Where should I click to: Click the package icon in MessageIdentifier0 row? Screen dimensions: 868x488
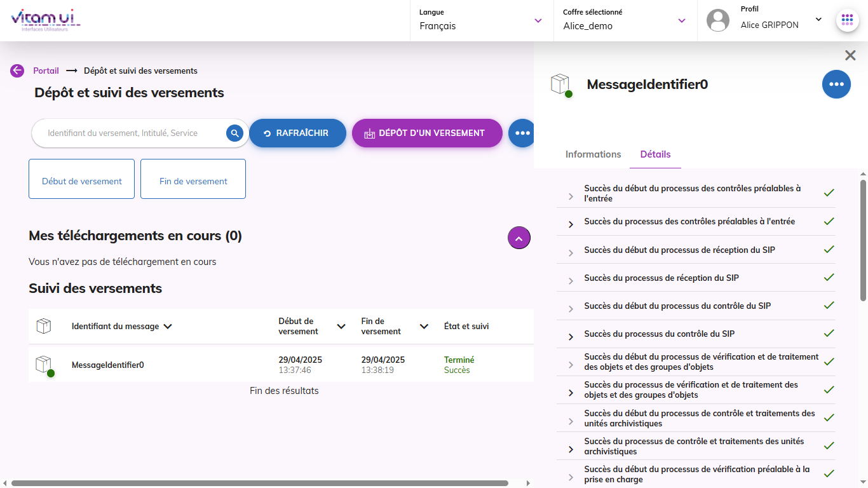point(43,365)
